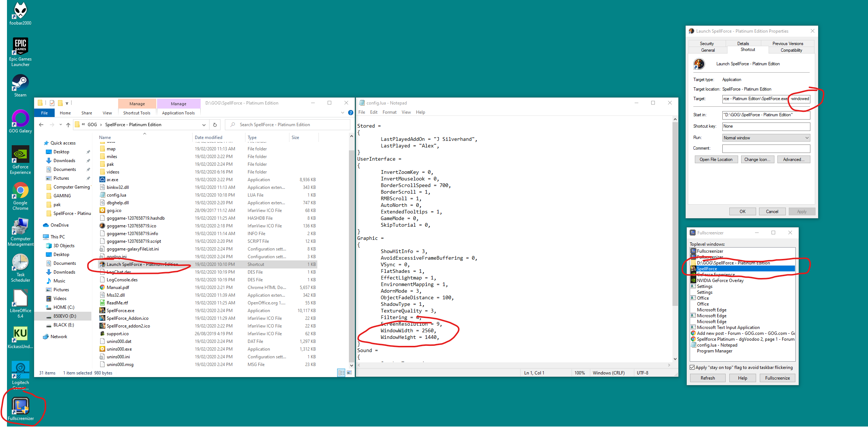The image size is (868, 428).
Task: Open the LibreOffice 6.4 desktop icon
Action: (20, 304)
